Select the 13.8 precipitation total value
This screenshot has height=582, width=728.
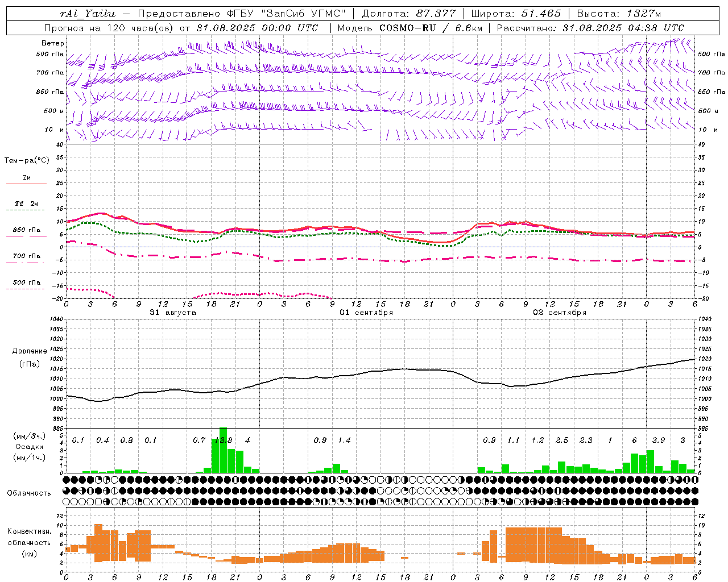coord(223,440)
